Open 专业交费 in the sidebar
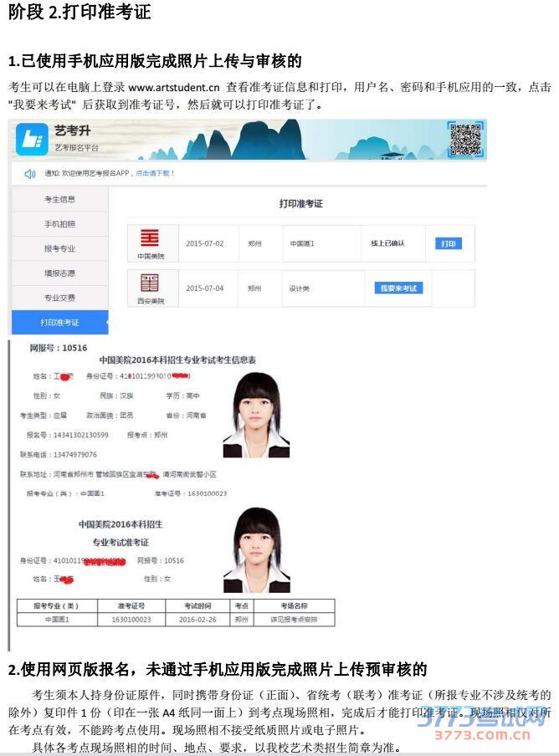559x756 pixels. point(59,298)
